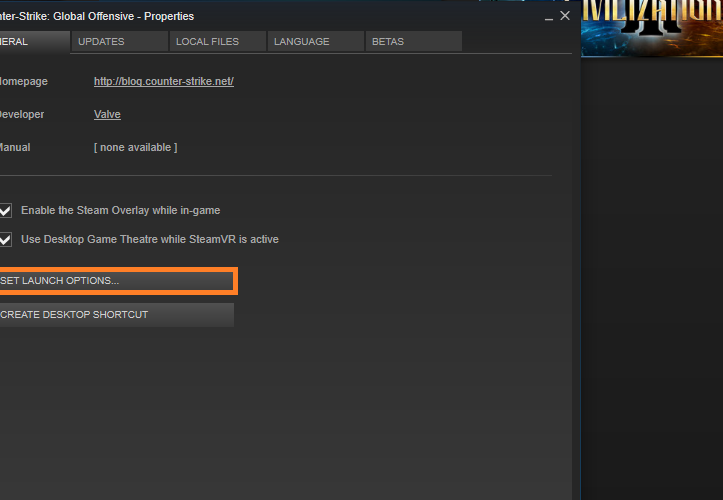
Task: Click the '[ none available ]' manual text
Action: click(x=135, y=148)
